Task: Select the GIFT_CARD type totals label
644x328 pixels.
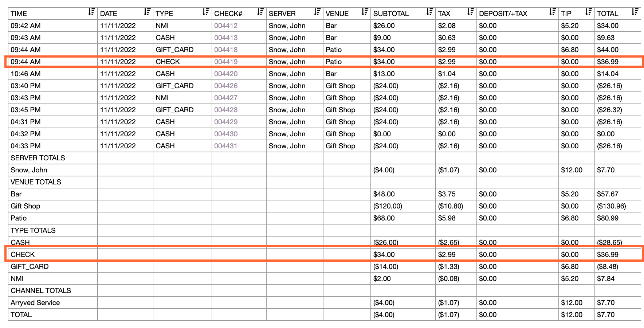Action: point(30,266)
